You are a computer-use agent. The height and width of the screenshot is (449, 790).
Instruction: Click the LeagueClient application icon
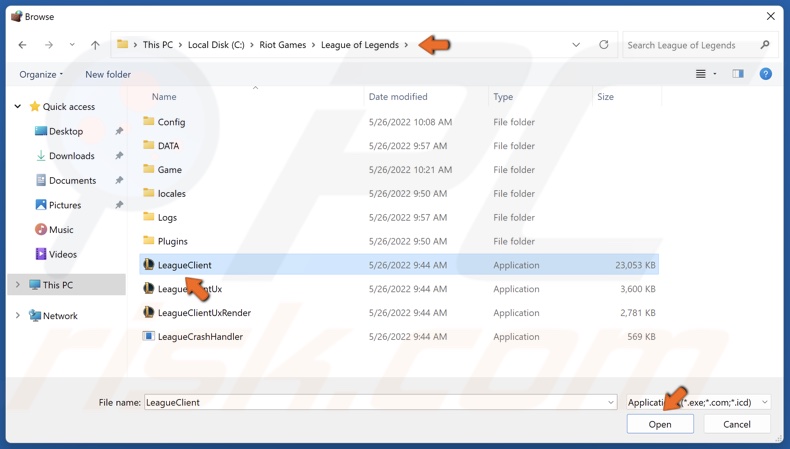click(x=148, y=265)
